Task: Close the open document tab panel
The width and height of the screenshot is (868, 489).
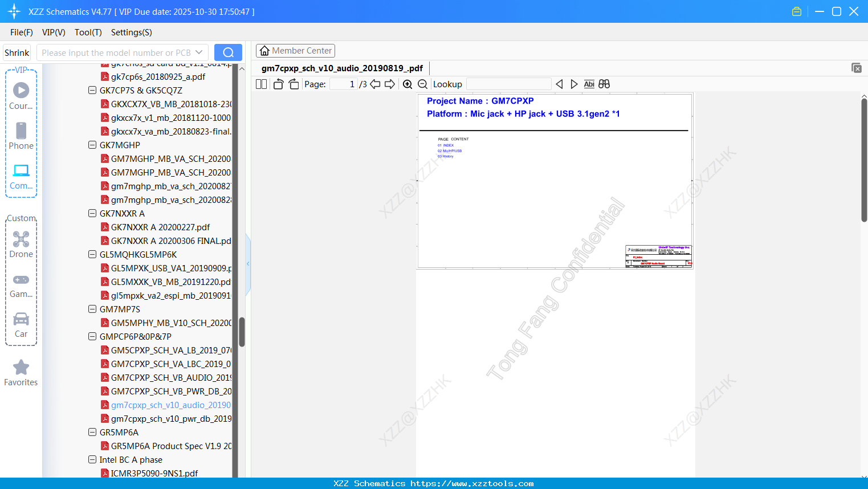Action: (x=856, y=68)
